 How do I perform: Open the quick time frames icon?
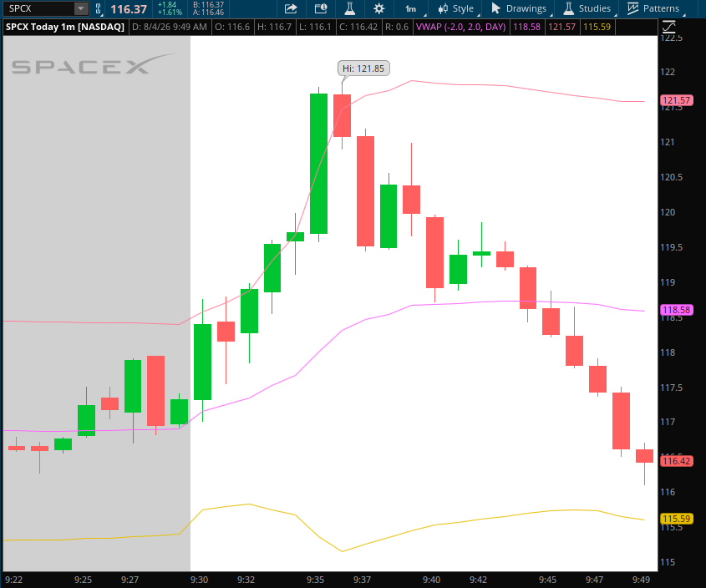coord(321,8)
